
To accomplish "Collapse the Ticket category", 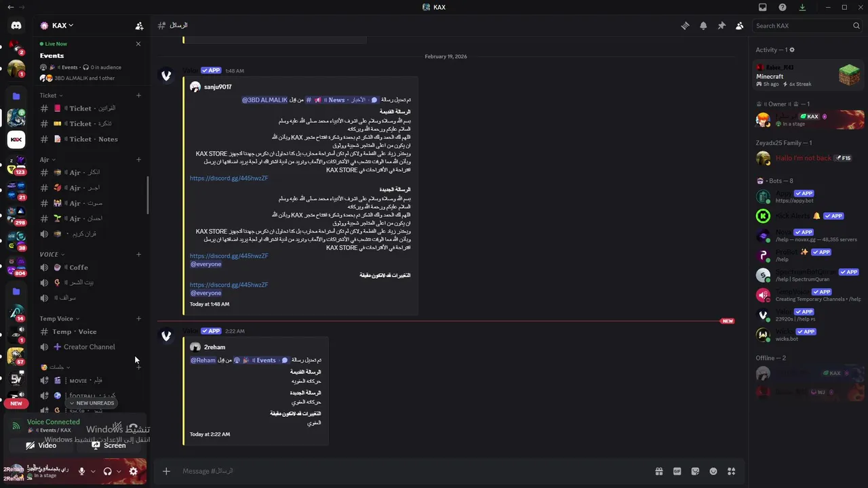I will click(51, 96).
